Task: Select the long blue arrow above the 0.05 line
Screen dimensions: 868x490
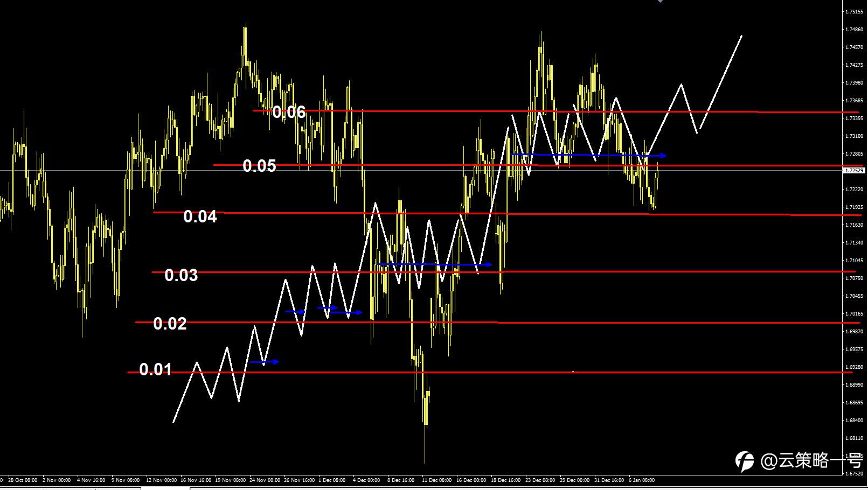Action: [x=589, y=155]
